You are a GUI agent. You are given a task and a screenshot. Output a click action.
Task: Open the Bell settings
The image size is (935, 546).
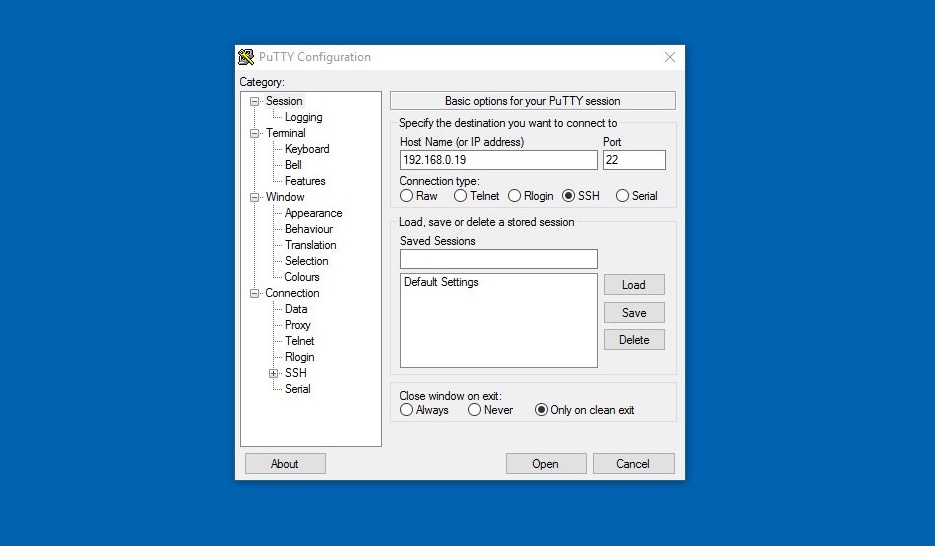[293, 165]
